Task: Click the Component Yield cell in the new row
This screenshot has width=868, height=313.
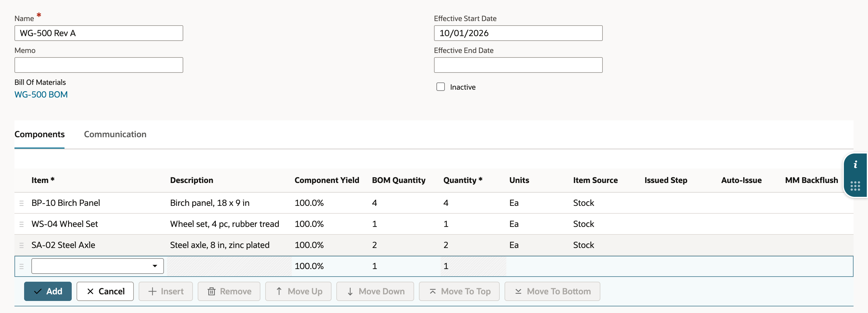Action: coord(331,266)
